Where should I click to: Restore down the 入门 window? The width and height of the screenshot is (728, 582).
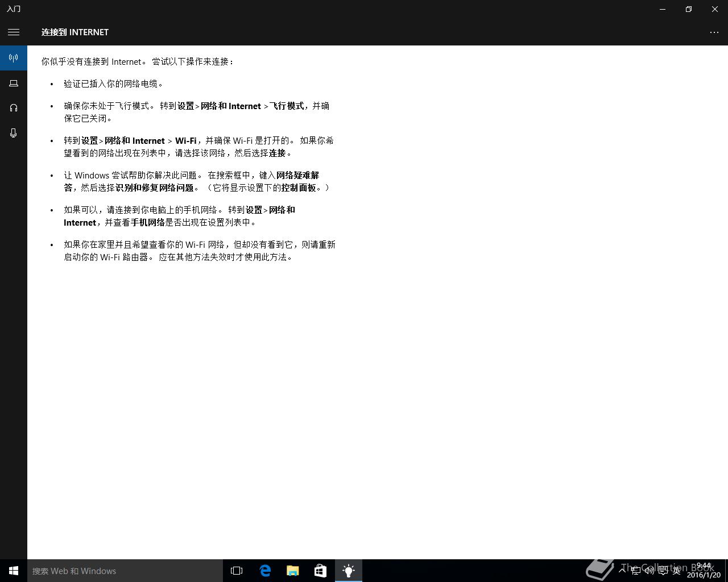coord(689,9)
